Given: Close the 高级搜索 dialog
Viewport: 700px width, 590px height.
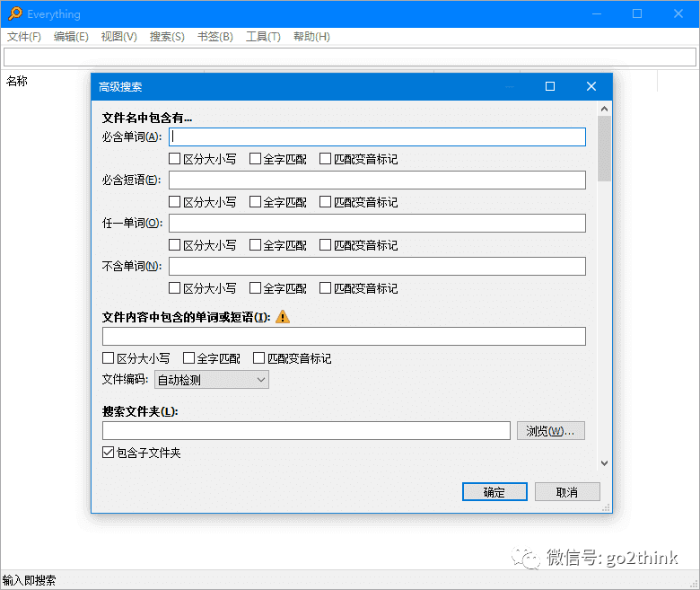Looking at the screenshot, I should pos(591,86).
